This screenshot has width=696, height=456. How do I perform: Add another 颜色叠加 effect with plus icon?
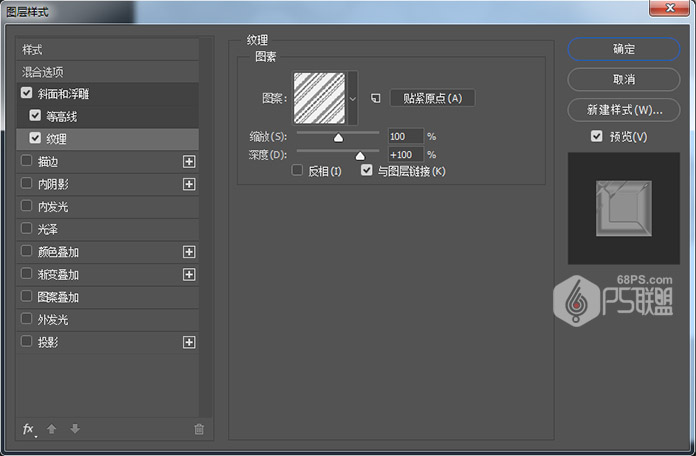pyautogui.click(x=189, y=252)
